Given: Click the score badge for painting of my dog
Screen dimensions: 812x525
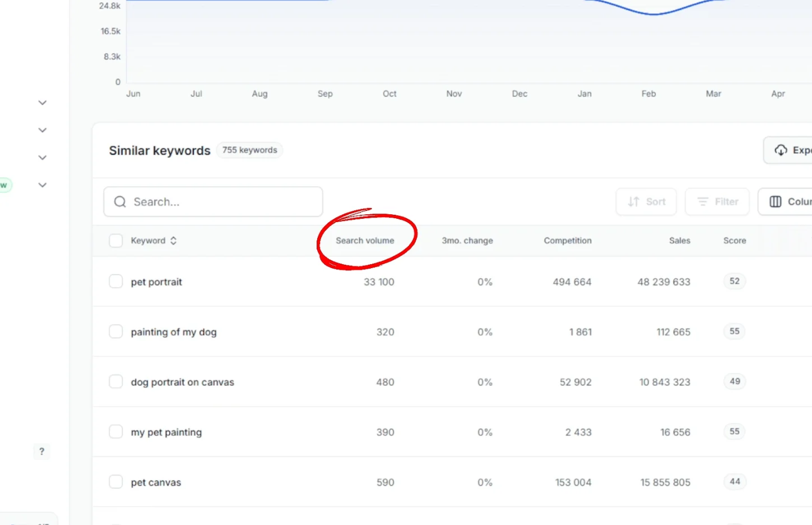Looking at the screenshot, I should point(735,331).
